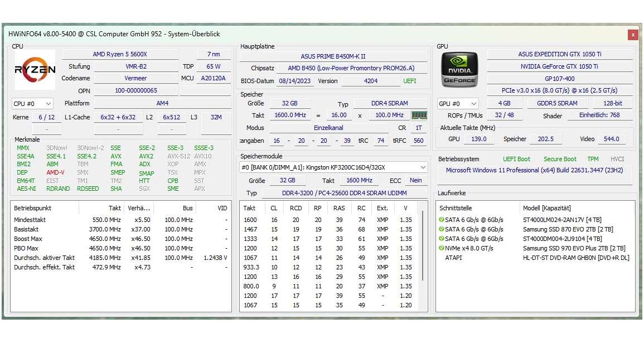Click the ASUS PRIME B450M-K II field

pos(333,56)
